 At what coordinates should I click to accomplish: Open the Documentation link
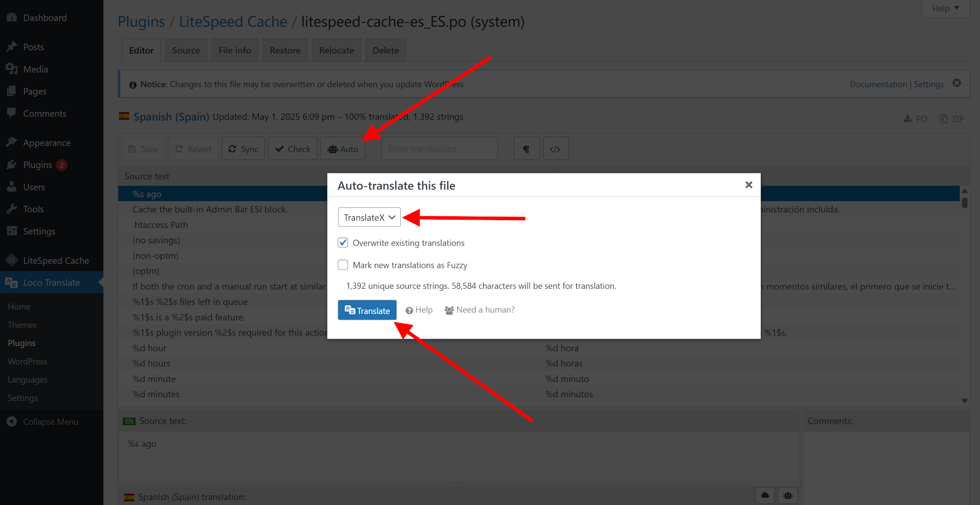tap(878, 84)
